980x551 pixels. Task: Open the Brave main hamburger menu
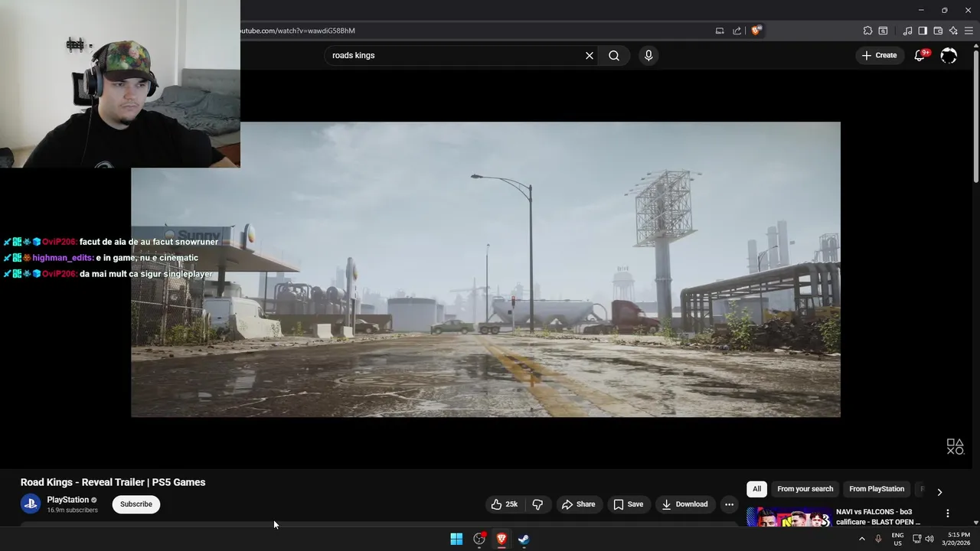point(969,31)
